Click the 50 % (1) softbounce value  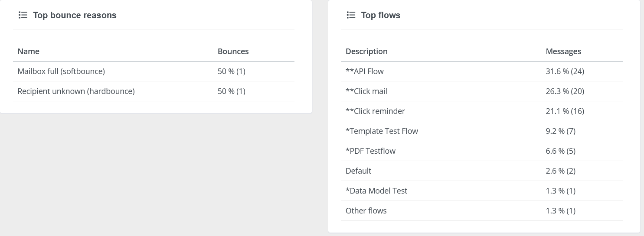[x=231, y=71]
